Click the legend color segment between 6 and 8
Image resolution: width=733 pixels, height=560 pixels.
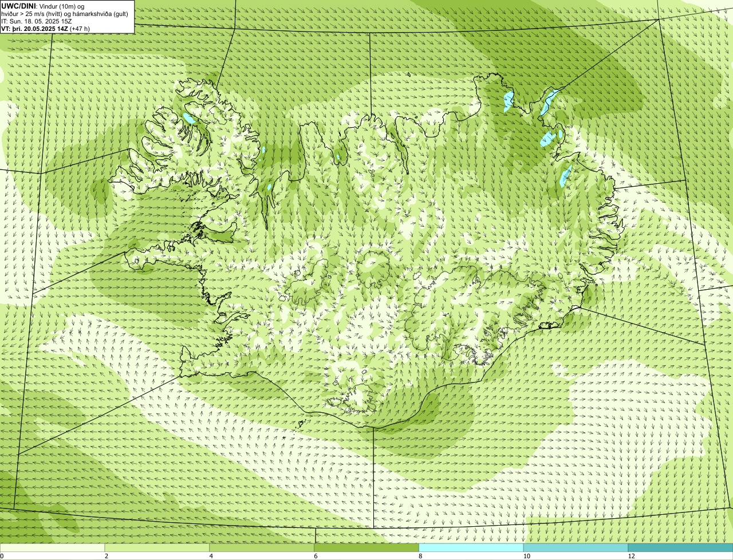pyautogui.click(x=366, y=547)
